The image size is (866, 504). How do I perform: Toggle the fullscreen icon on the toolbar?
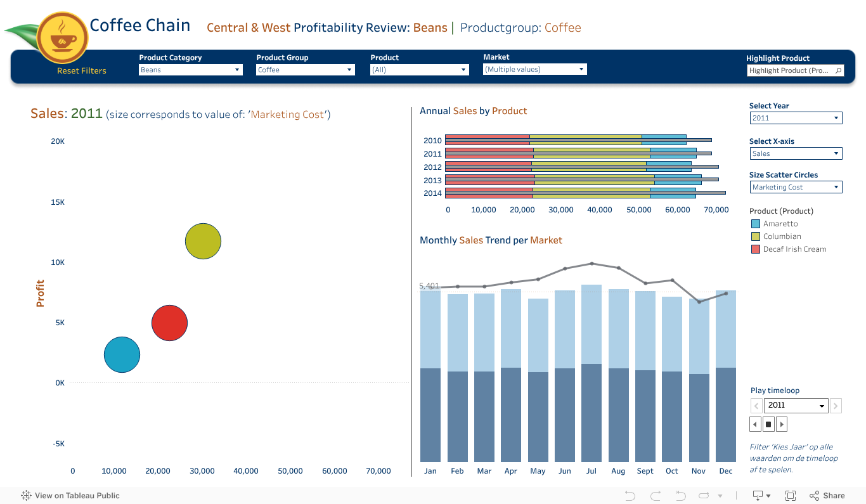[x=791, y=495]
